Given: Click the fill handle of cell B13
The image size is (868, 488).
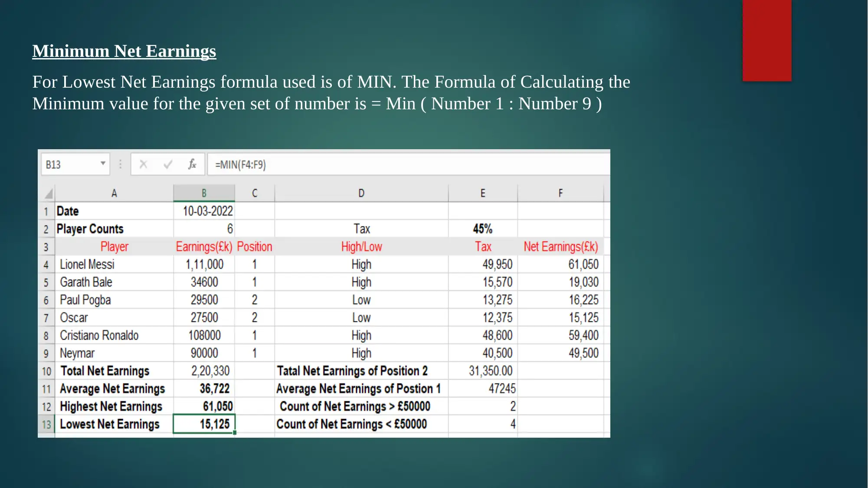Looking at the screenshot, I should click(235, 432).
